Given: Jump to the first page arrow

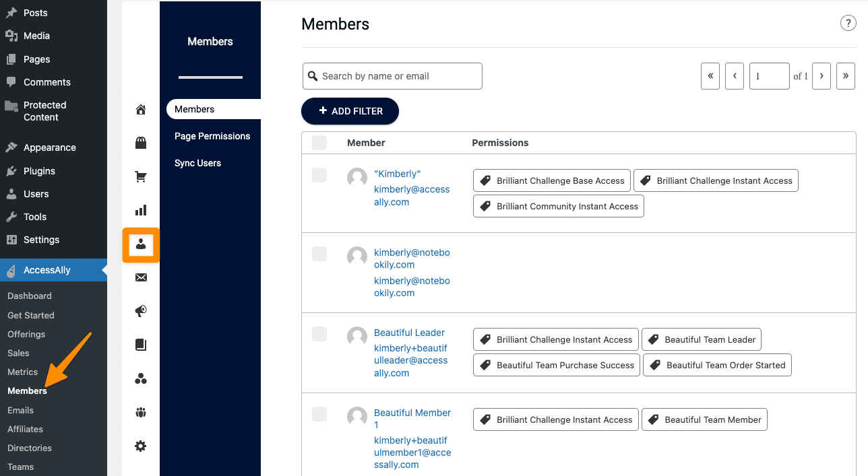Looking at the screenshot, I should (710, 76).
